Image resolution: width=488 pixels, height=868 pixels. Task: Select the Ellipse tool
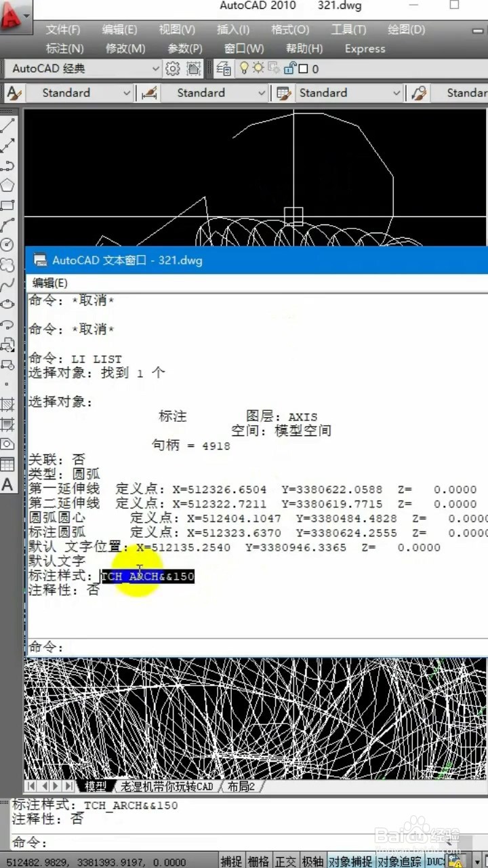pos(7,304)
